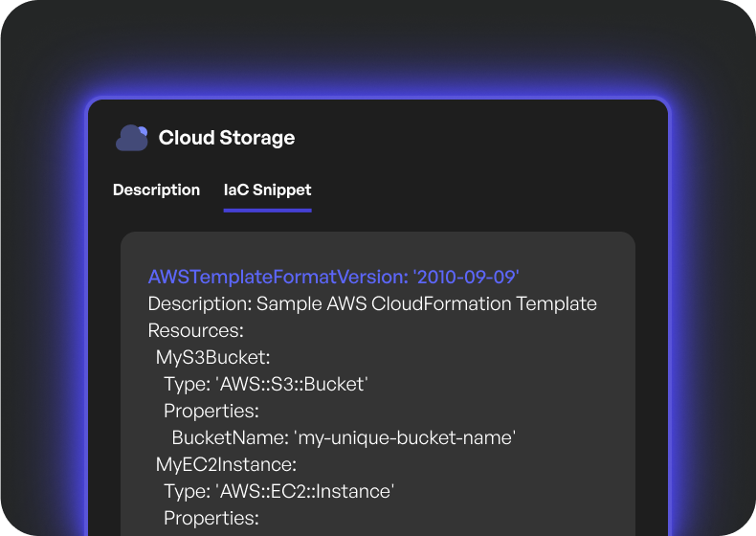Screen dimensions: 756x536
Task: Switch to the Description tab
Action: click(156, 190)
